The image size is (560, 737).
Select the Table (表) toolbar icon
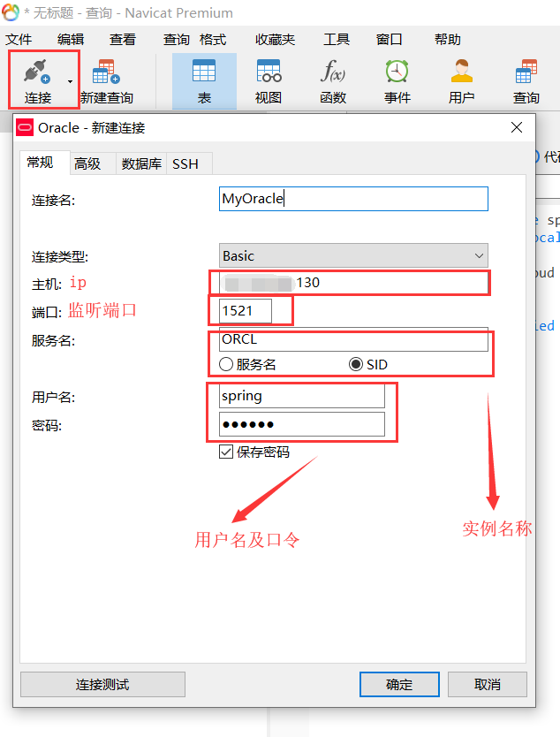204,71
